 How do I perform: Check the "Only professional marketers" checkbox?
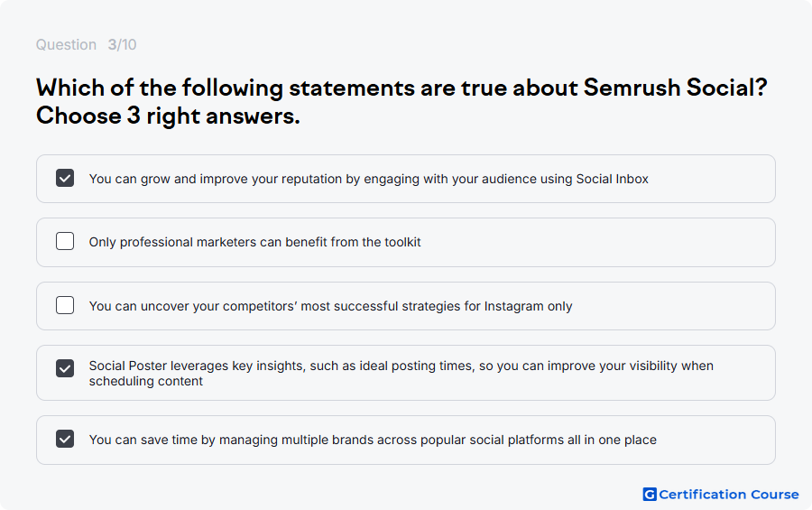(x=65, y=241)
